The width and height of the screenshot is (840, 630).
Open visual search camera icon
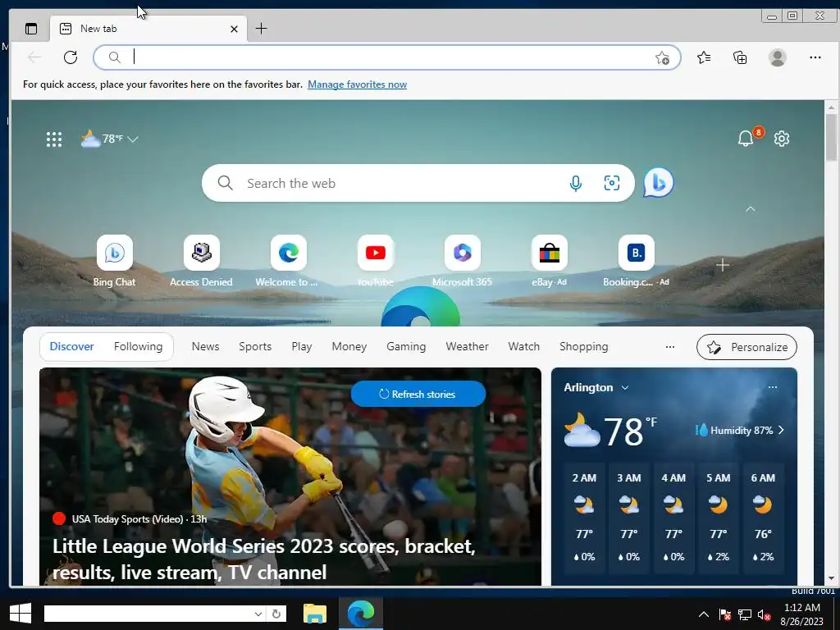(611, 183)
